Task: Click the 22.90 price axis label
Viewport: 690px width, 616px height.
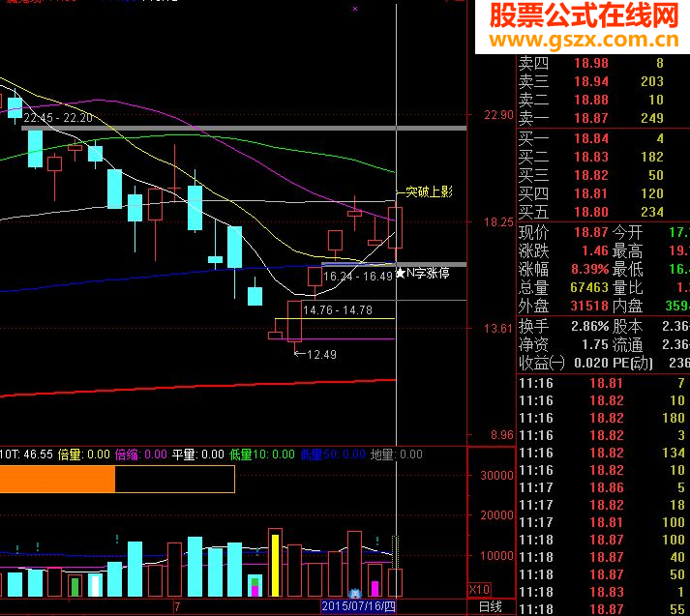Action: pyautogui.click(x=498, y=115)
